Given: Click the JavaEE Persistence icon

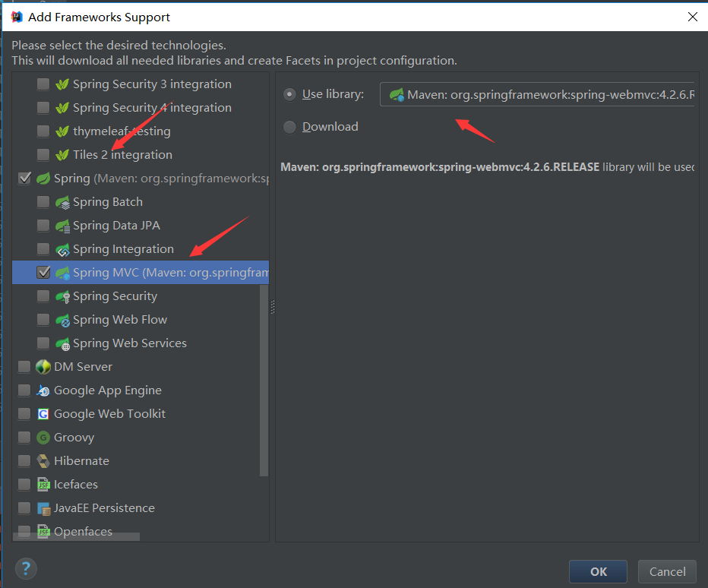Looking at the screenshot, I should (44, 508).
